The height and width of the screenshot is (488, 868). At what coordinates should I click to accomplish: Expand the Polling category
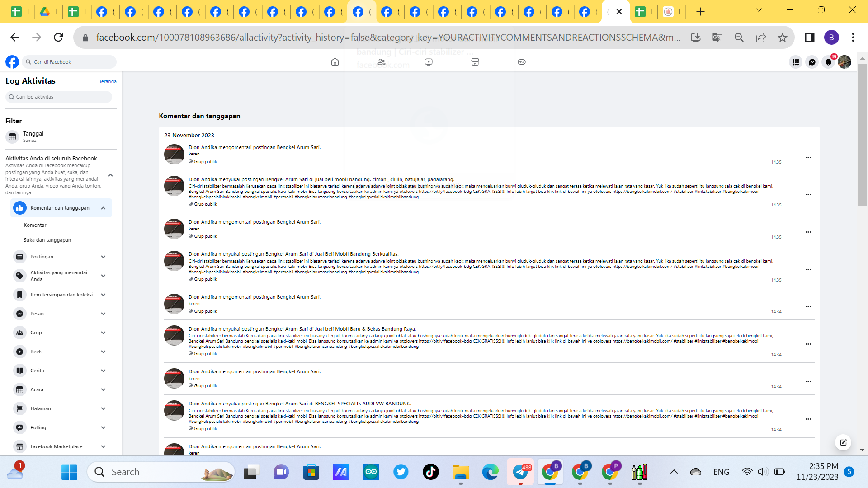(x=104, y=428)
